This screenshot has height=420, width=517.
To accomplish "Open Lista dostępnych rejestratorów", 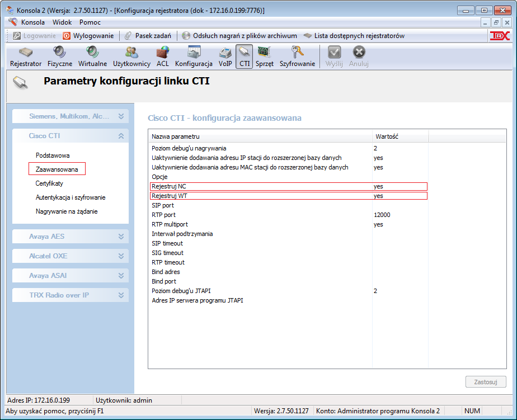I will point(354,36).
